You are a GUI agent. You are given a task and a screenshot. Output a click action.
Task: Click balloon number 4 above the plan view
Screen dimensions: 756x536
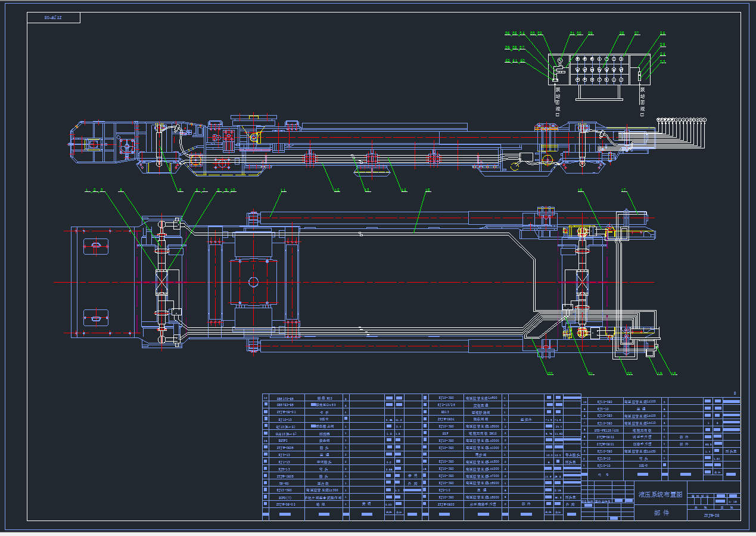point(121,190)
